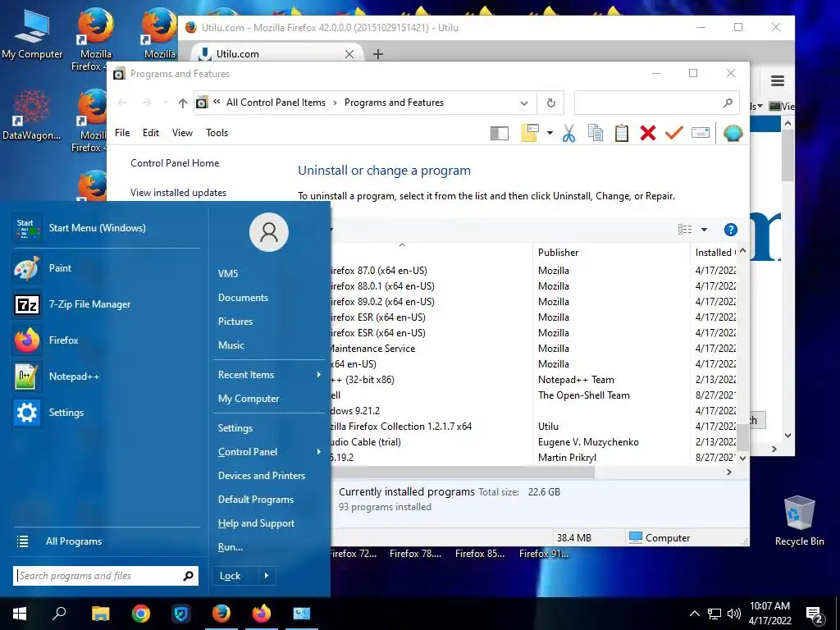
Task: Select the Eugene V. Muzychenko program row
Action: pos(533,441)
